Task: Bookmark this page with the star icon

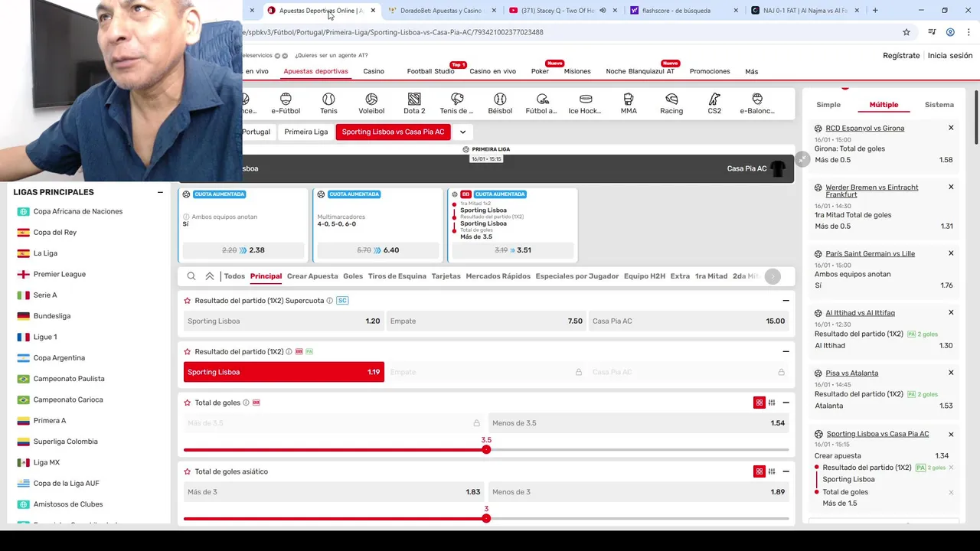Action: 906,32
